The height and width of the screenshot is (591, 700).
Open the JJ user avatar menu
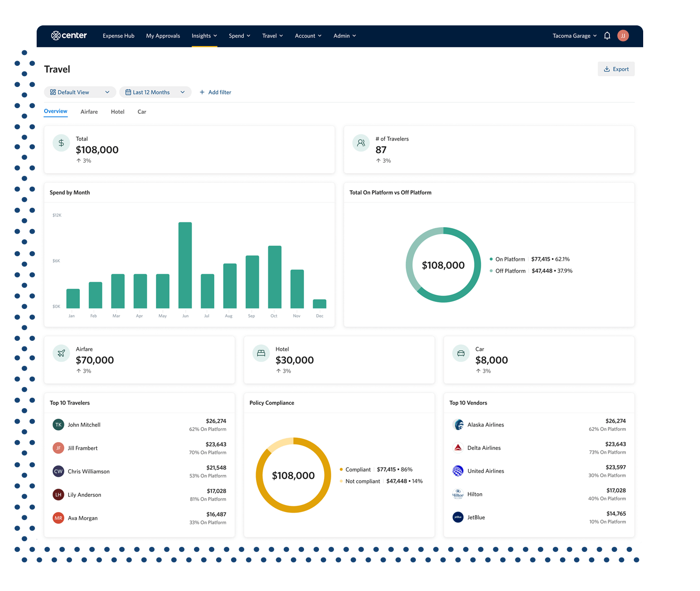(623, 36)
